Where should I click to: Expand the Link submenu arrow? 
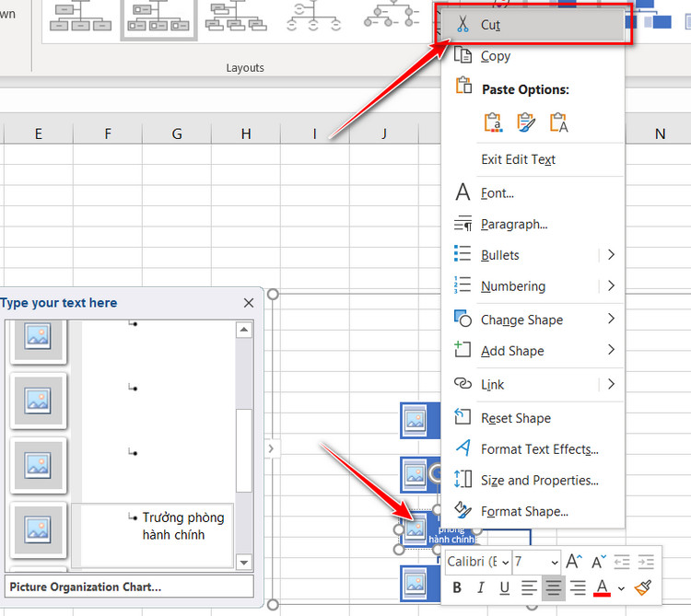pos(611,384)
